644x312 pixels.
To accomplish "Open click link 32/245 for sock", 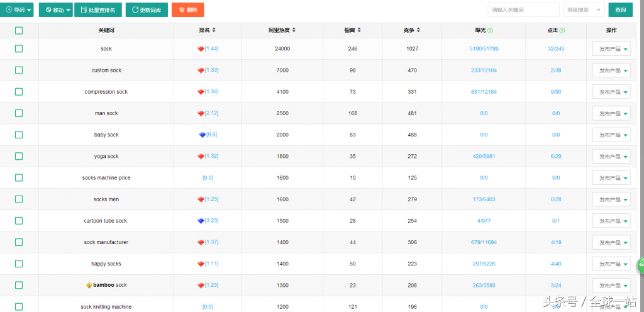I will pyautogui.click(x=556, y=49).
